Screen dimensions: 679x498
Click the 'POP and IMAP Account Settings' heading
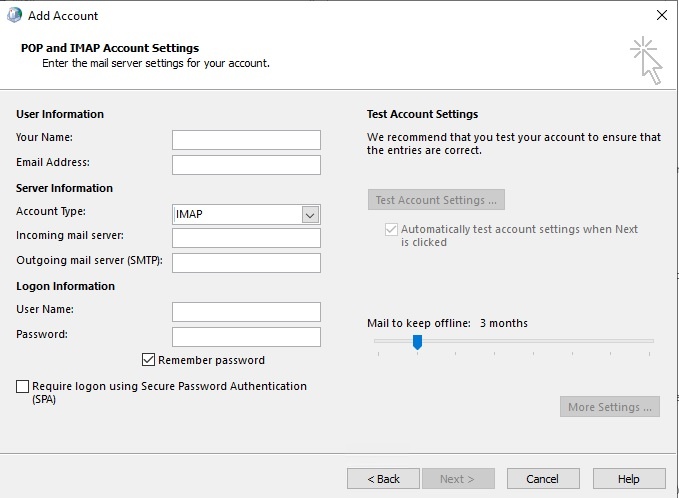point(110,48)
